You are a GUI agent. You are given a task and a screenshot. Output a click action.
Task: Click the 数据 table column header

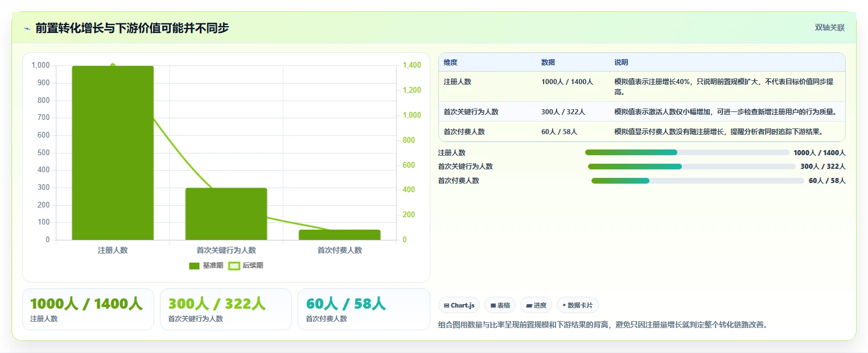click(548, 63)
